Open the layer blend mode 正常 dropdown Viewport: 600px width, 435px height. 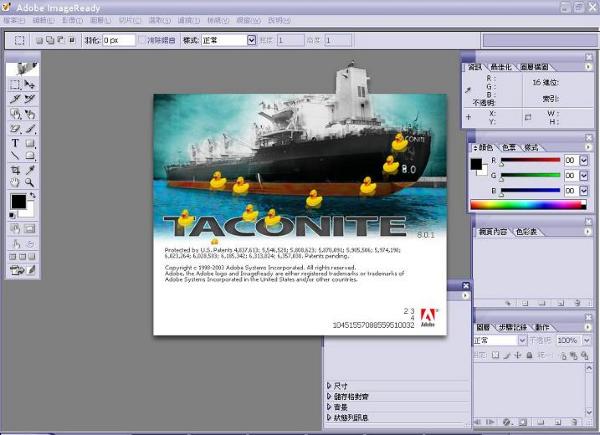click(522, 340)
